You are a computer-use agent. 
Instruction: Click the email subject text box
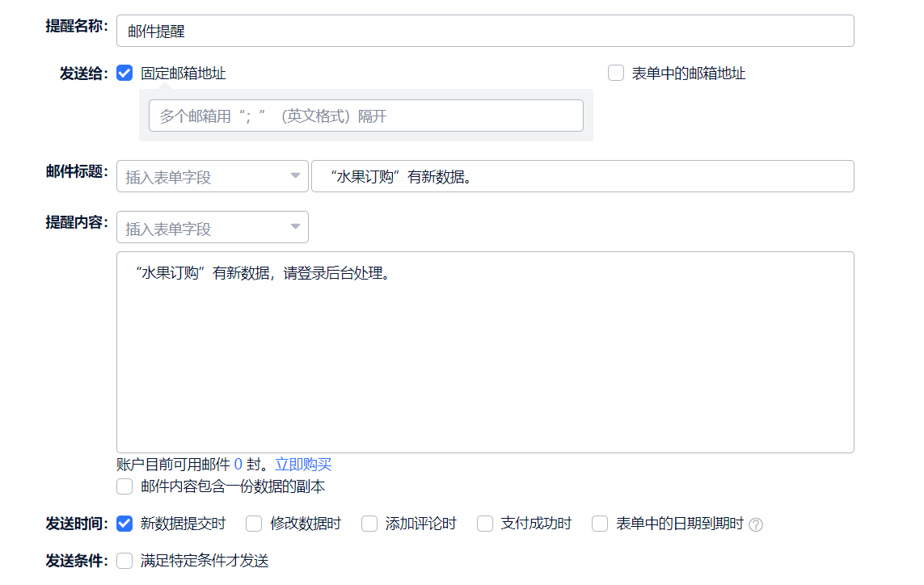point(582,176)
